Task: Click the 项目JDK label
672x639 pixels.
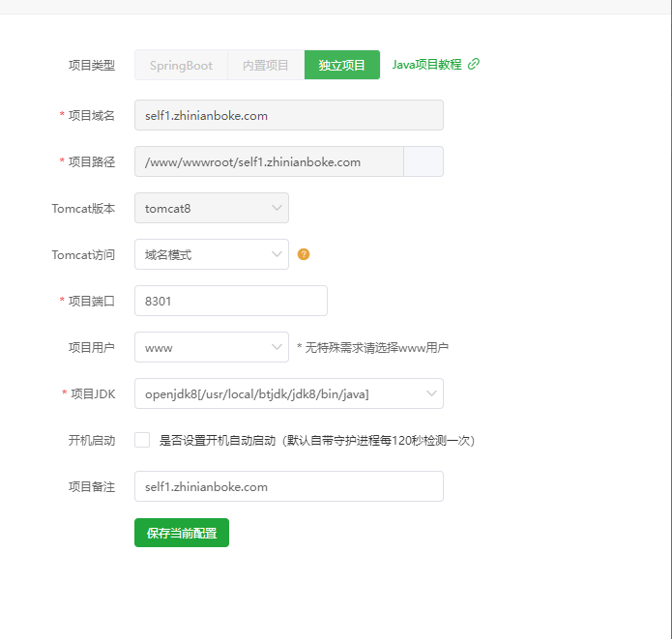Action: coord(93,393)
